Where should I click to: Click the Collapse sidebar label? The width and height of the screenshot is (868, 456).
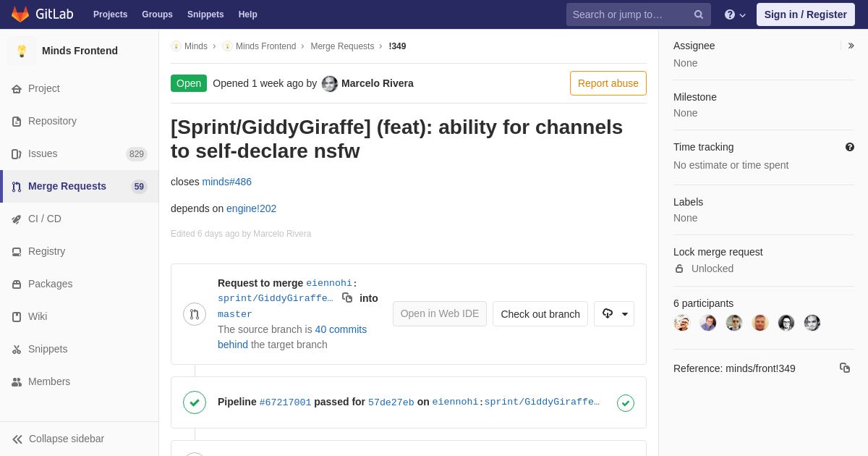pyautogui.click(x=67, y=439)
